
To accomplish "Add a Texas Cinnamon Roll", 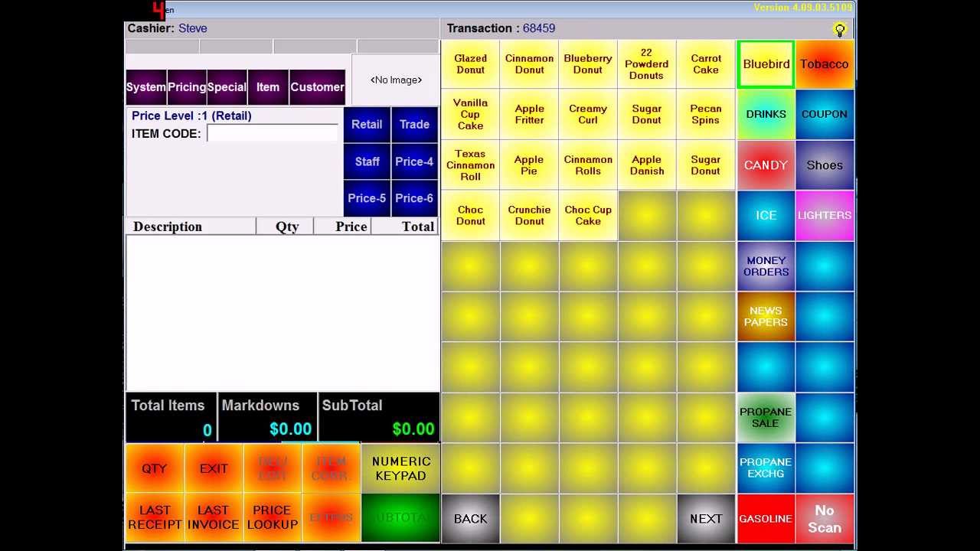I will [x=470, y=165].
